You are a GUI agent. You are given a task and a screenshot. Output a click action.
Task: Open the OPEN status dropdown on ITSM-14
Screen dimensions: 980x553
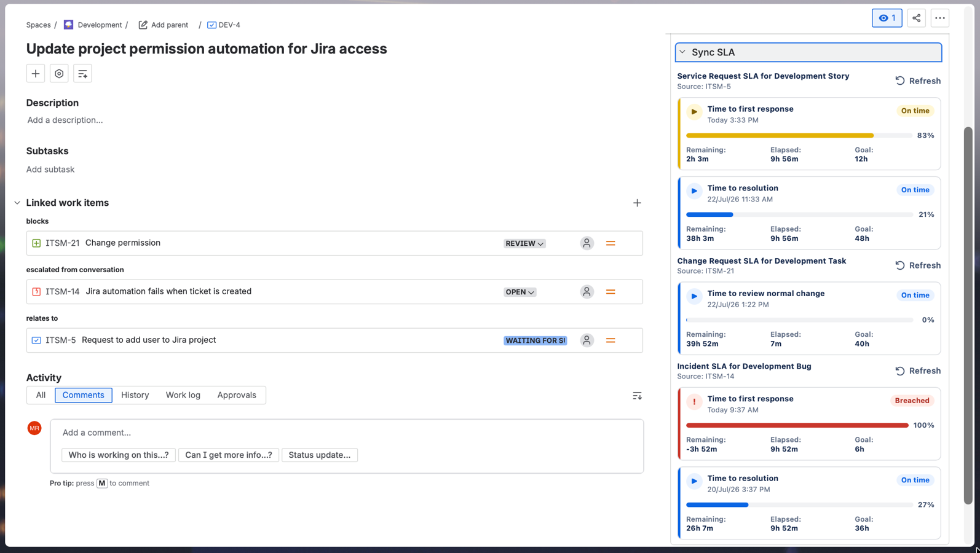pos(520,292)
